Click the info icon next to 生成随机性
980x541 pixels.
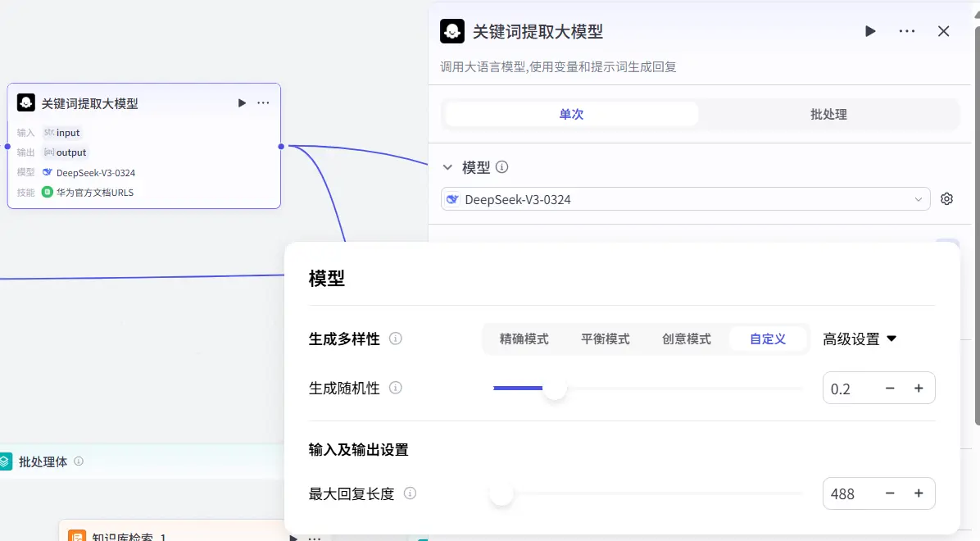[x=396, y=388]
